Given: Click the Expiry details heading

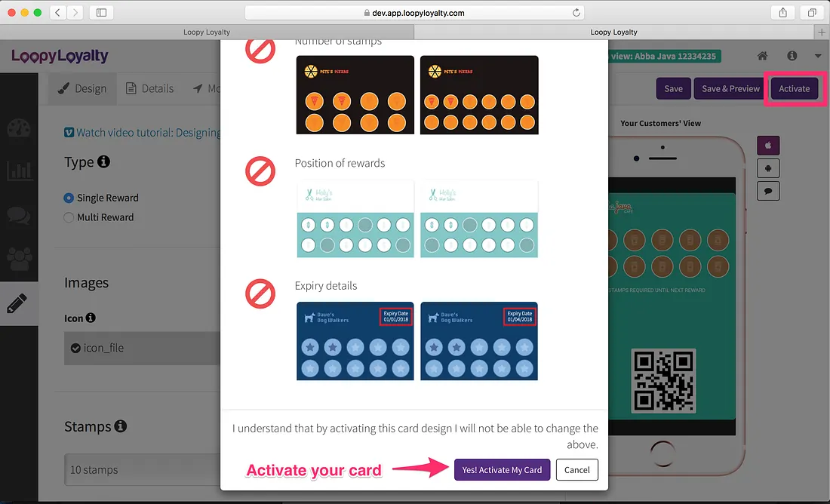Looking at the screenshot, I should coord(325,286).
